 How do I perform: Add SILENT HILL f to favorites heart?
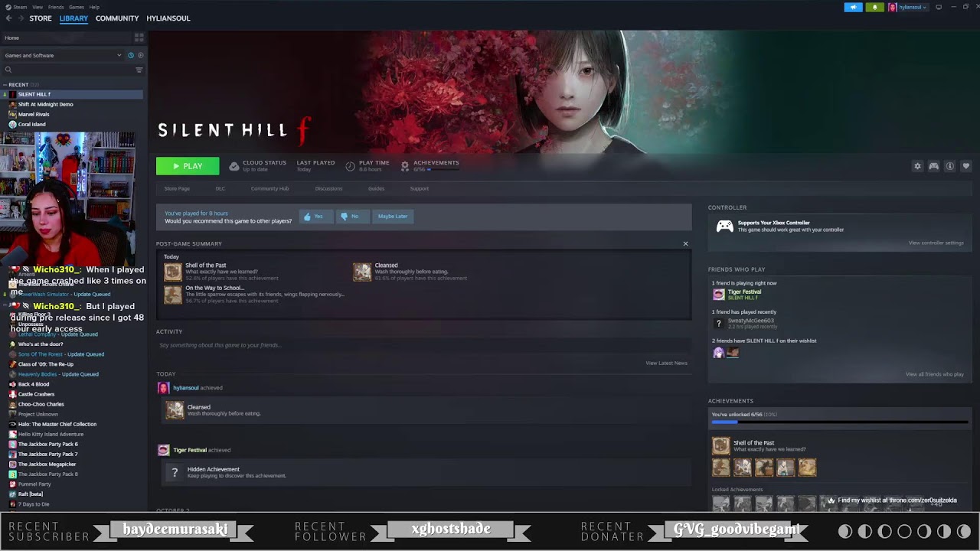coord(965,166)
